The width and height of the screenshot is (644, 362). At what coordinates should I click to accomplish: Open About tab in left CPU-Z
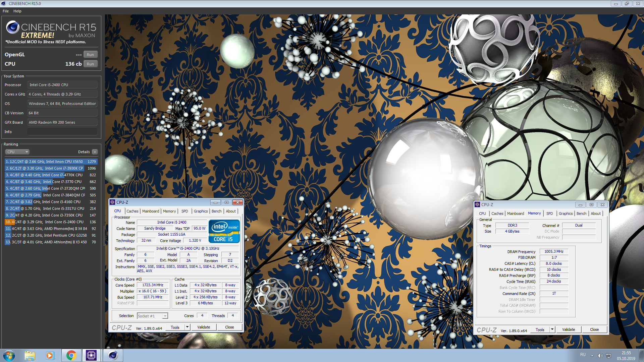pos(231,211)
